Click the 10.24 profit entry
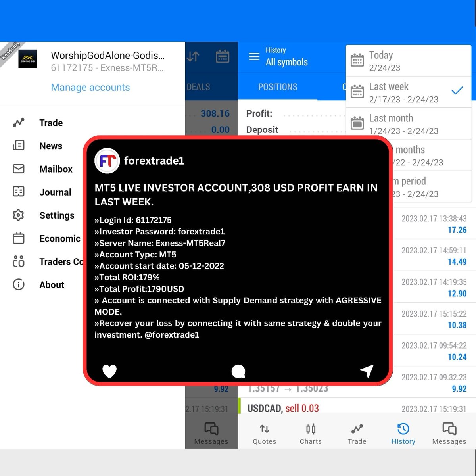Viewport: 476px width, 476px height. 457,357
